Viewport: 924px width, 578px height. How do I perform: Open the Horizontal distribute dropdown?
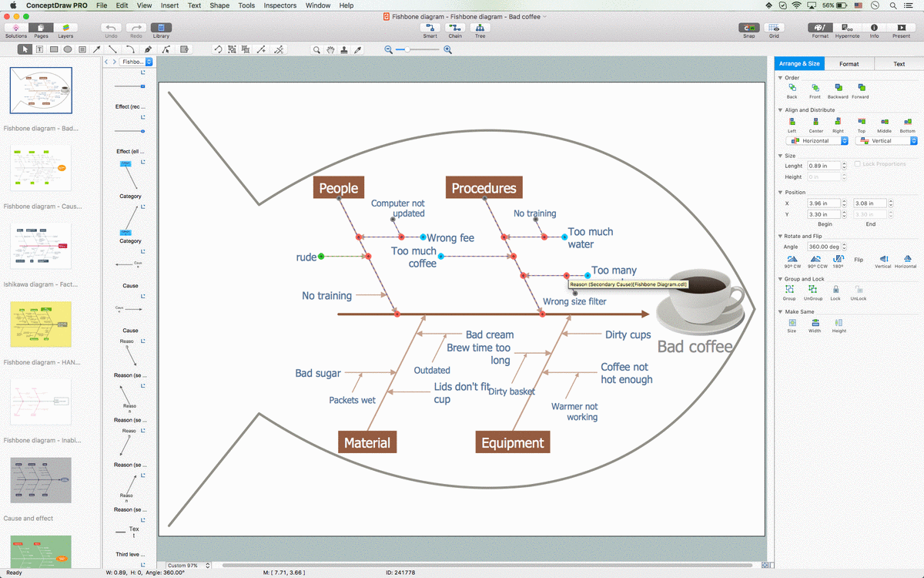816,141
